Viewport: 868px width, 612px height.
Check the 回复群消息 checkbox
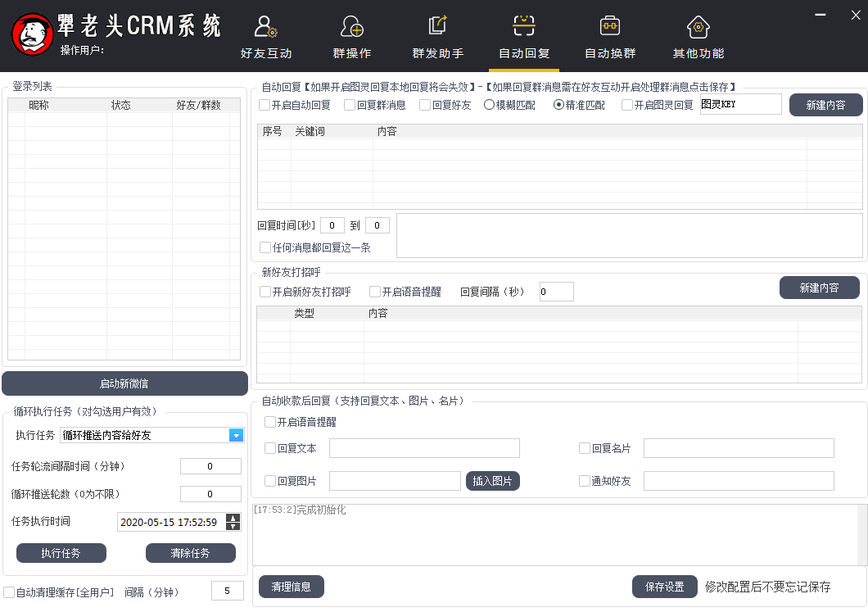pos(350,105)
